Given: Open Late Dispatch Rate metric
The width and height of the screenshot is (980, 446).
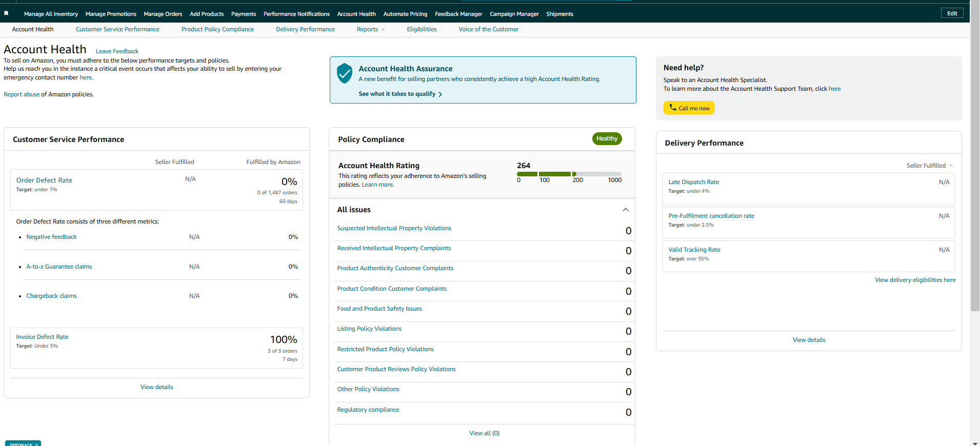Looking at the screenshot, I should [x=693, y=182].
